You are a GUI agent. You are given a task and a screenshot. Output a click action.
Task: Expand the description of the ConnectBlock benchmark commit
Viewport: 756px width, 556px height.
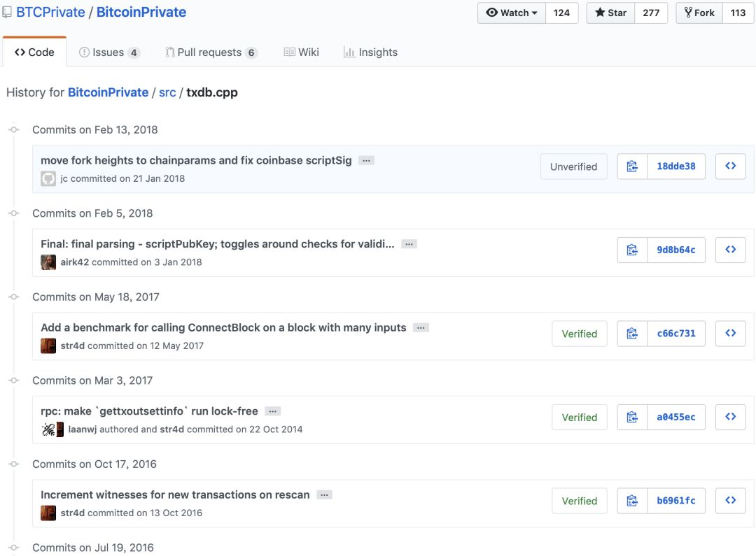[x=421, y=327]
